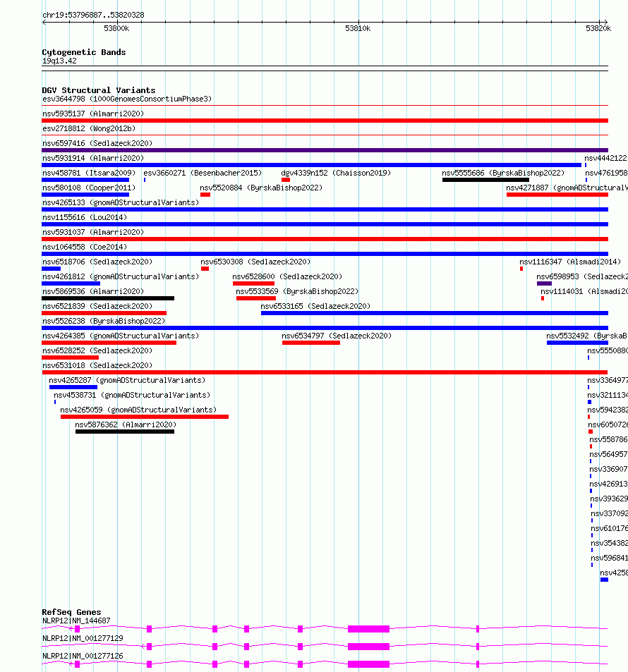Click variant label nsv1116347 (Alsmadi2014)

[x=570, y=262]
